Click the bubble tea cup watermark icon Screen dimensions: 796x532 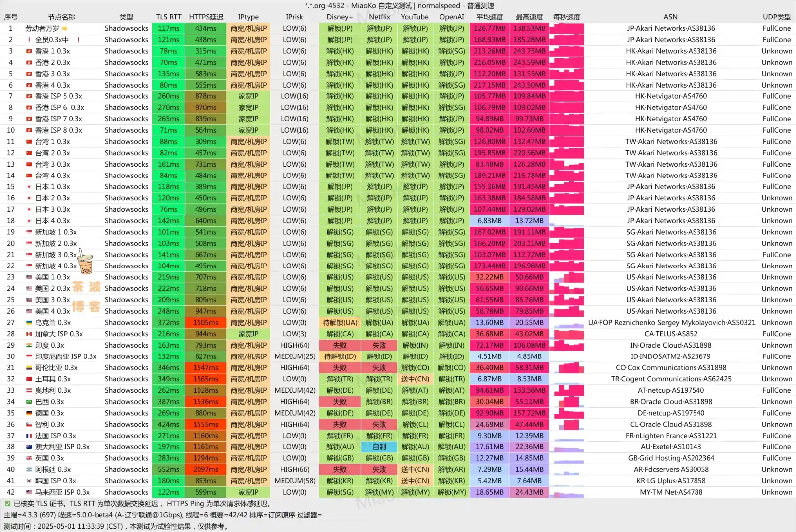(86, 262)
